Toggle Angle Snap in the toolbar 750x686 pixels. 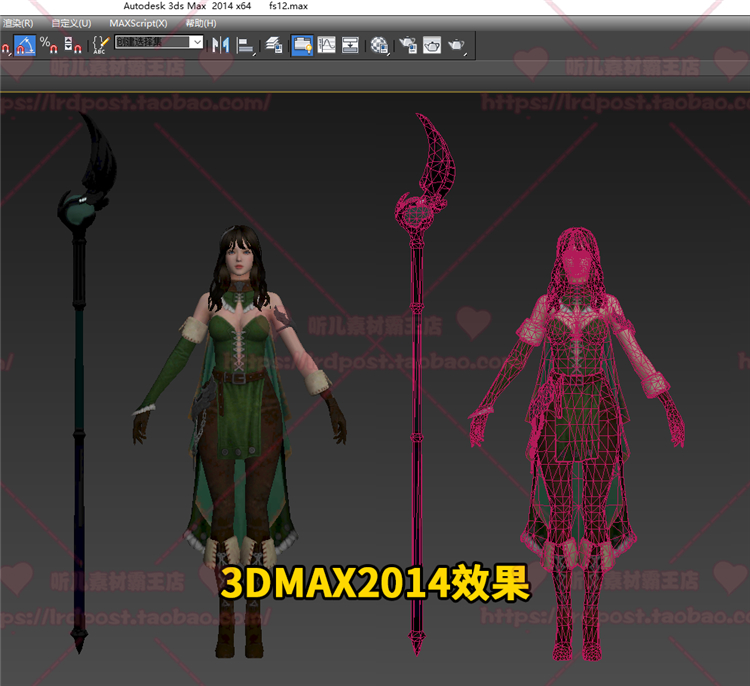tap(25, 45)
